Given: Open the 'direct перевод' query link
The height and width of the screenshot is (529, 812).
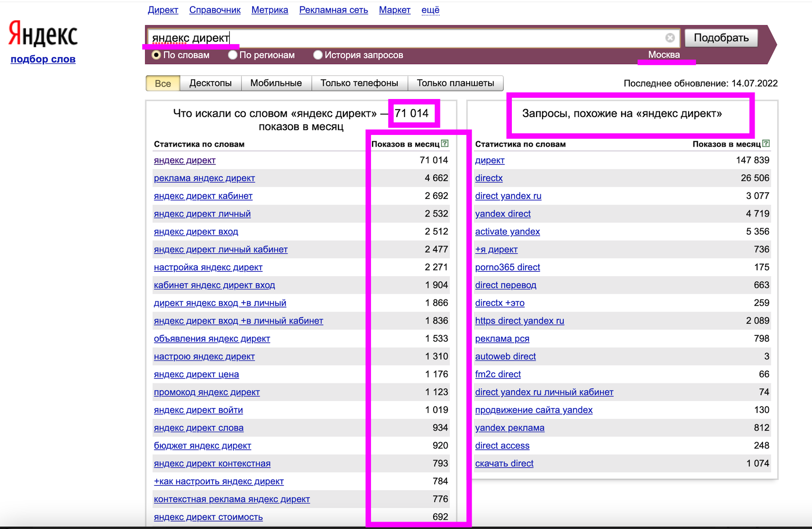Looking at the screenshot, I should [506, 285].
